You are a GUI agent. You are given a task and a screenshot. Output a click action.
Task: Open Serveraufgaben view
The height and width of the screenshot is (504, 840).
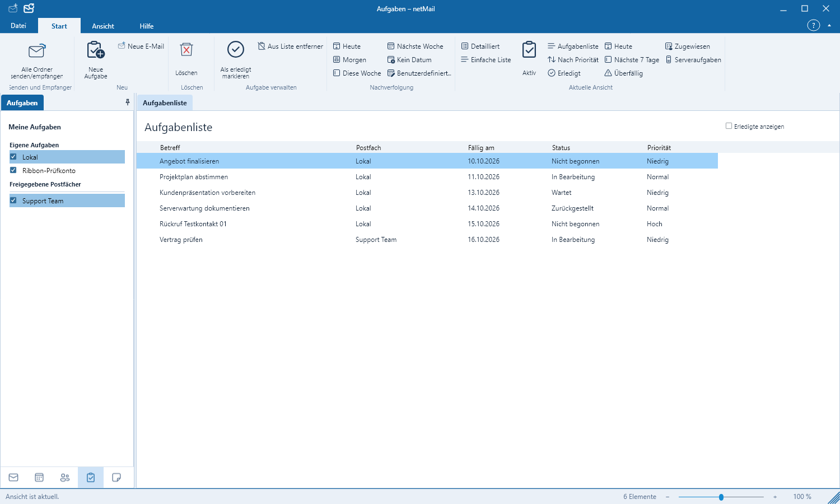coord(693,60)
